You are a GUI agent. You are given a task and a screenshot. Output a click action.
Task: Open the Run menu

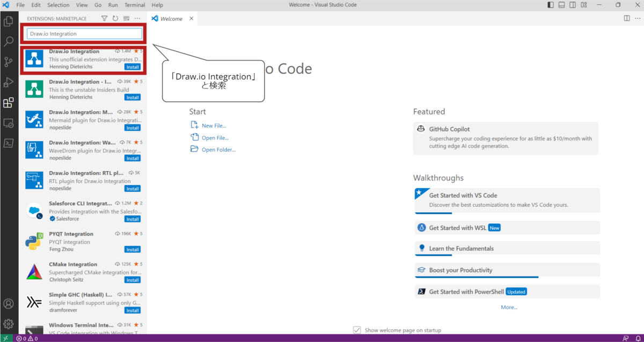pyautogui.click(x=113, y=5)
